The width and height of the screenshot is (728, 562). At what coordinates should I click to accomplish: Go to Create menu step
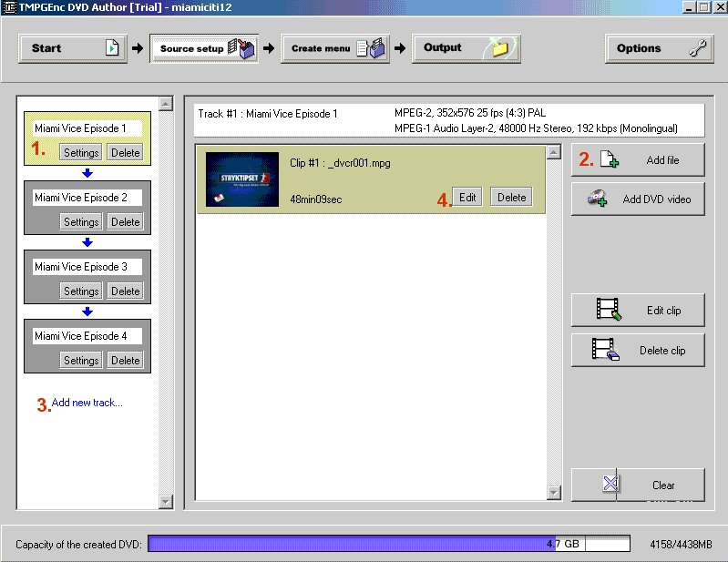point(335,48)
